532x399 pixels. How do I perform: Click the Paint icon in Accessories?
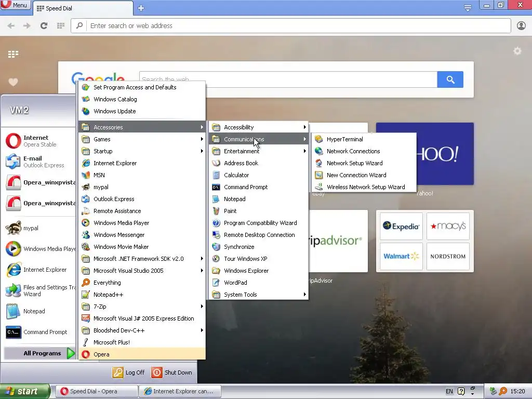(x=216, y=211)
